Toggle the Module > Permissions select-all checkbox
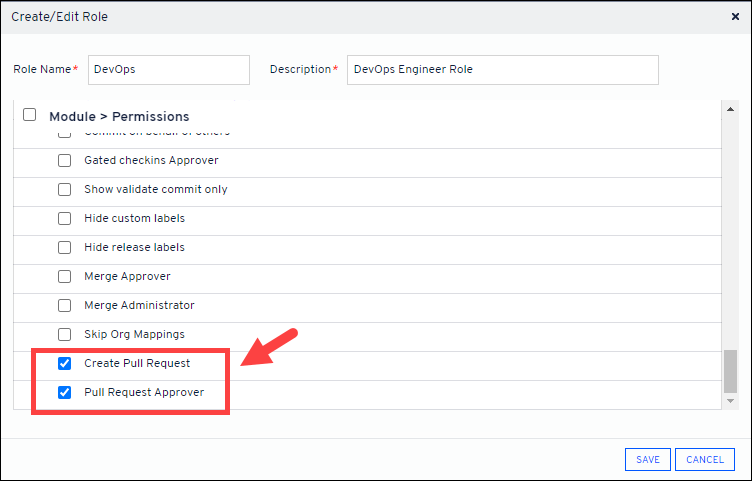 (29, 115)
